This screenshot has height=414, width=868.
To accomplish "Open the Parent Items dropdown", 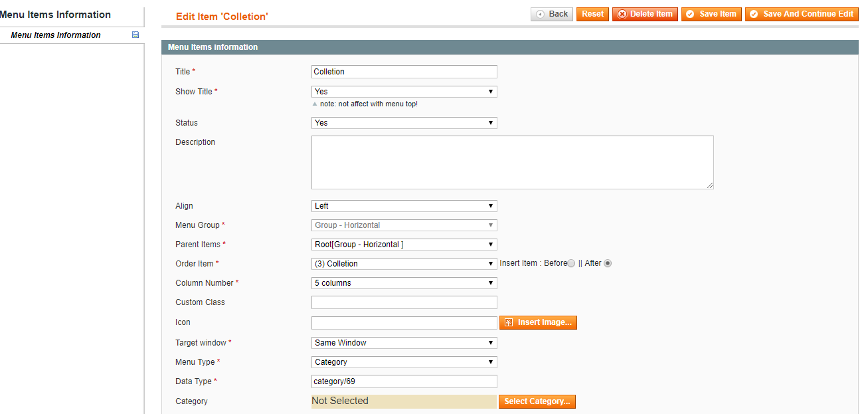I will coord(404,245).
